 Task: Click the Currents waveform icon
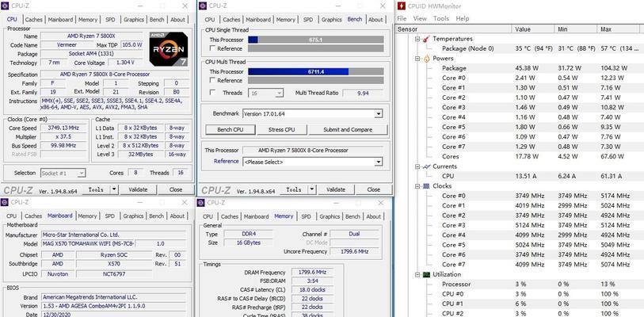pyautogui.click(x=427, y=166)
